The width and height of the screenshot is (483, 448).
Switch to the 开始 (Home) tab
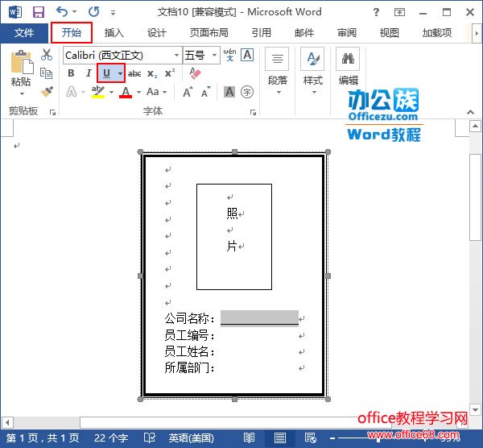tap(72, 32)
